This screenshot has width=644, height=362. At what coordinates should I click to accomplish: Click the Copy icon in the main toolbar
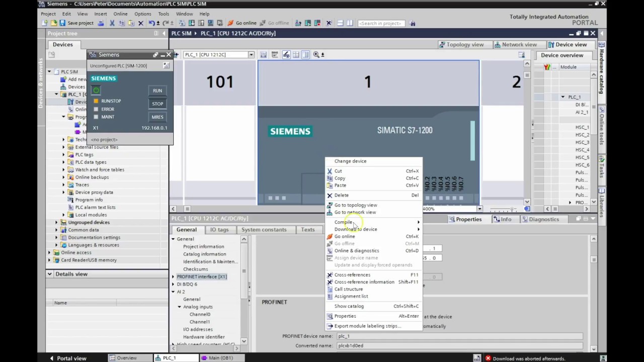[x=122, y=23]
